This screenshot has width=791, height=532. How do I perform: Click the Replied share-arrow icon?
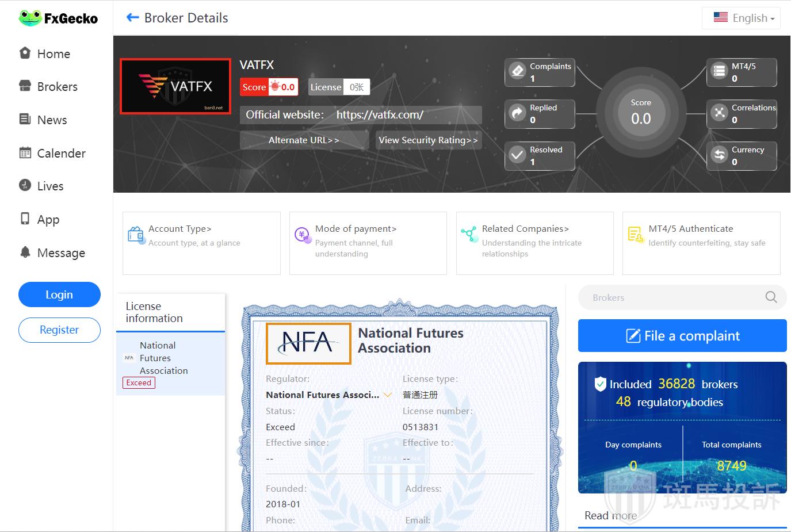point(518,113)
